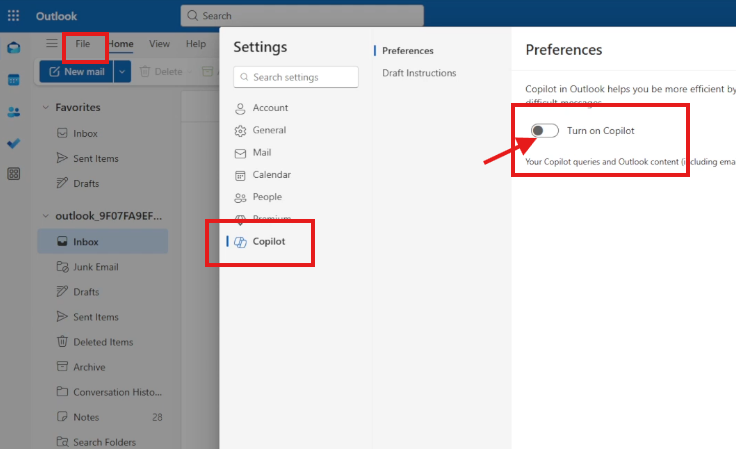Click the Outlook brand title
Screen dimensions: 736x449
tap(56, 16)
